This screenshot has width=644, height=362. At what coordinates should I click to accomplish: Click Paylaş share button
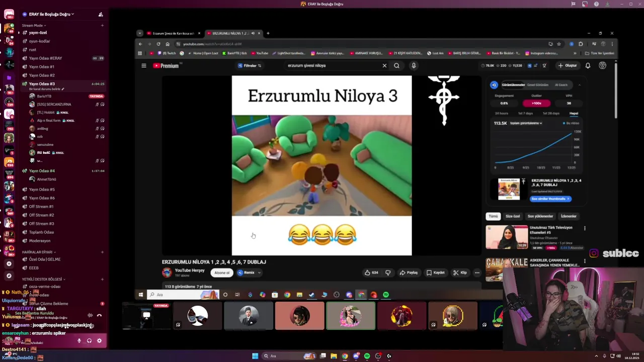tap(409, 273)
